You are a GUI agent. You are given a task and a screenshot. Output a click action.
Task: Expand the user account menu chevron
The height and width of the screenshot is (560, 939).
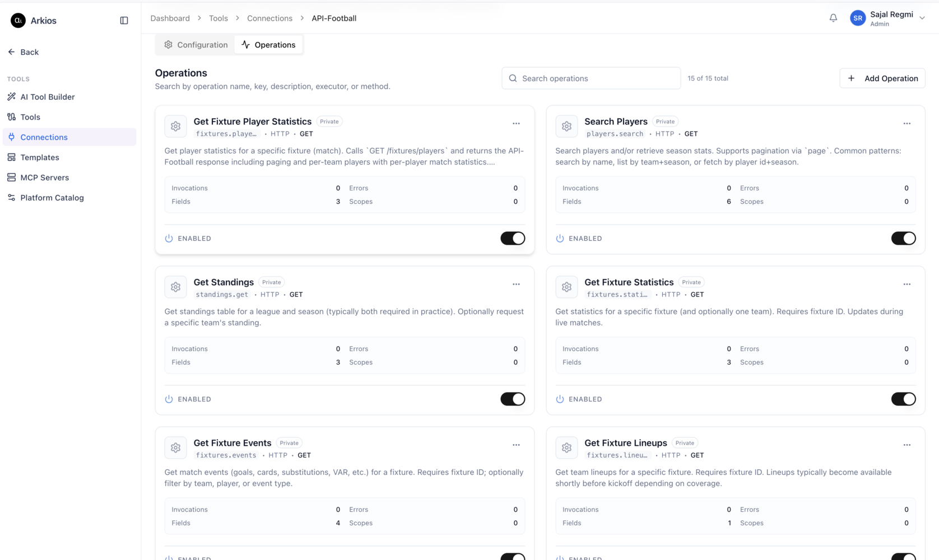922,18
